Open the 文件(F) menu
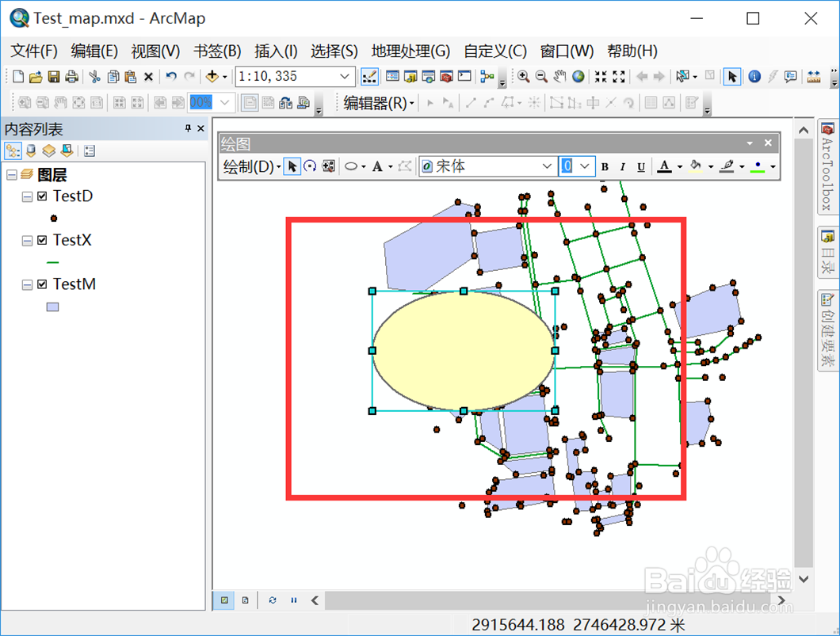 34,51
